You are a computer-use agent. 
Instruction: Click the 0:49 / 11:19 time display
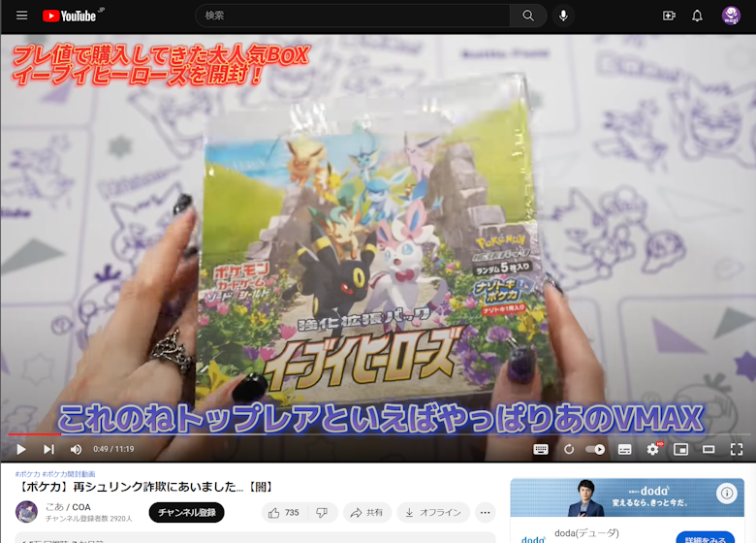click(x=113, y=449)
